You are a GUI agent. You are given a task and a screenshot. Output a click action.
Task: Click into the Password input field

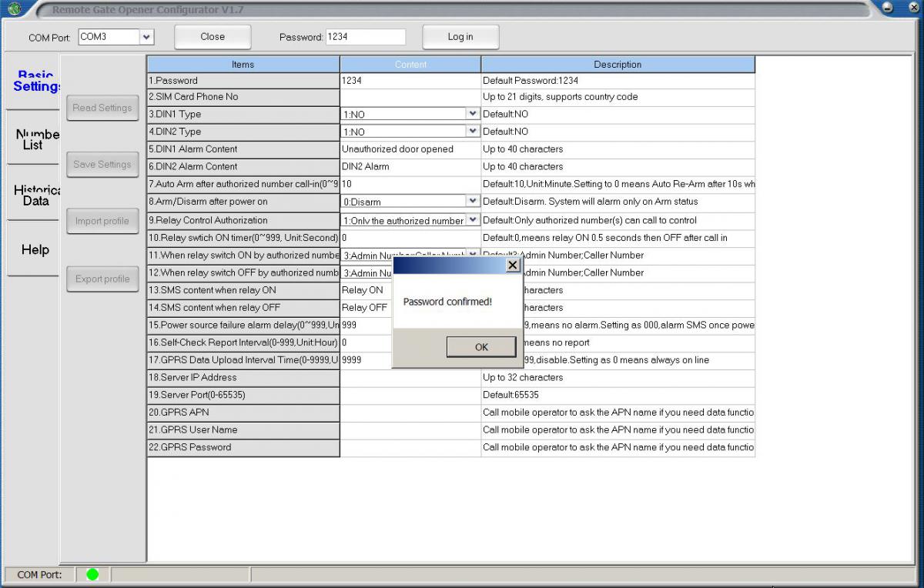(x=366, y=37)
